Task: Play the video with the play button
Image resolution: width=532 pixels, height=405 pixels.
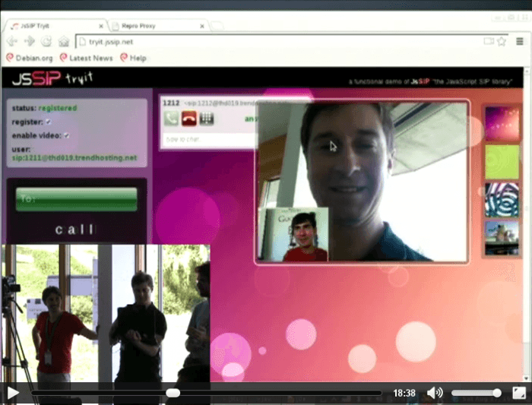Action: pyautogui.click(x=13, y=393)
